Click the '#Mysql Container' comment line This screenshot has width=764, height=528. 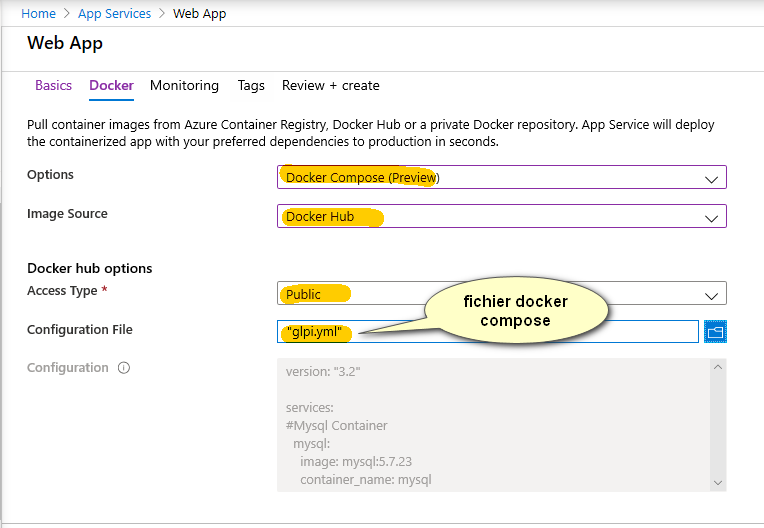tap(337, 426)
